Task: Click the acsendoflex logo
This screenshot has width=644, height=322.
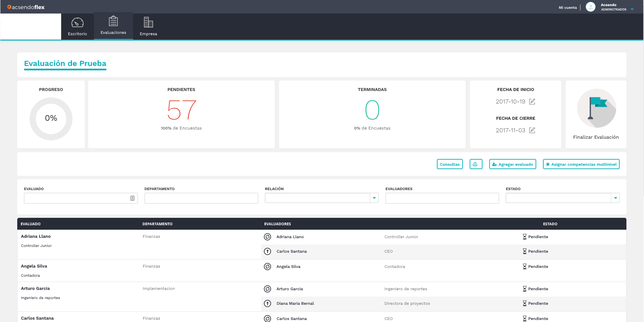Action: [x=26, y=7]
